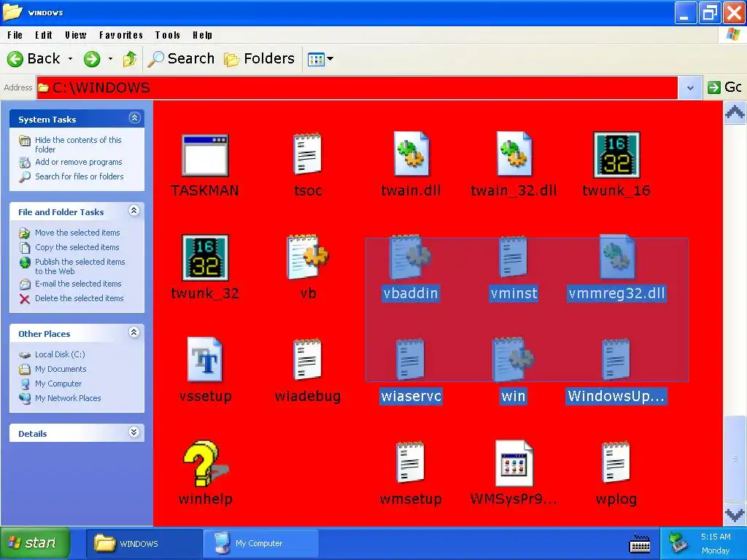The image size is (747, 560).
Task: Open the on-screen keyboard tray icon
Action: tap(640, 543)
